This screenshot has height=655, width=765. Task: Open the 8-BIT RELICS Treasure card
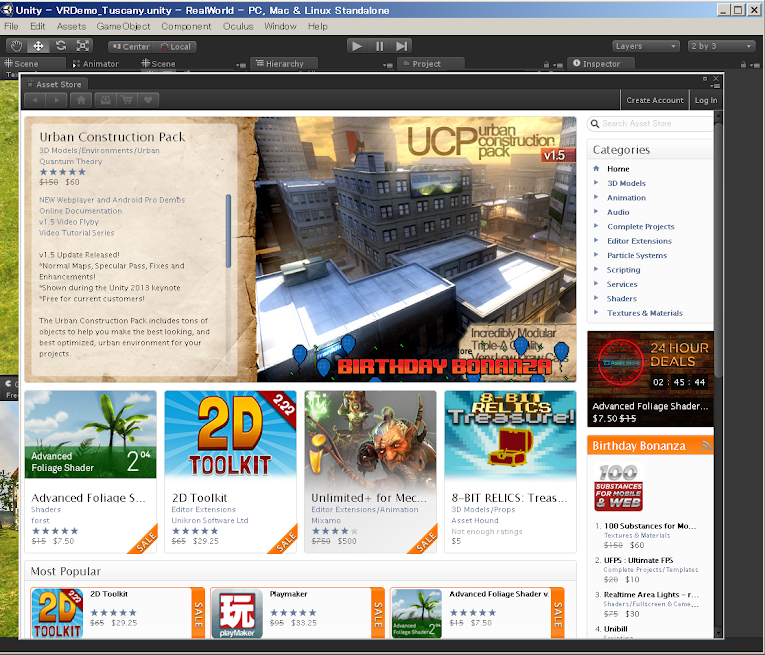click(510, 472)
